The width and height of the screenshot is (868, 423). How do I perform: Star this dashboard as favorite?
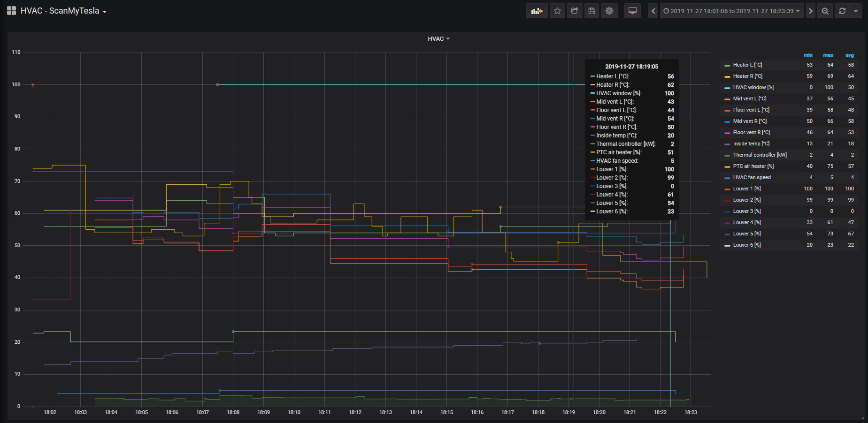point(557,11)
